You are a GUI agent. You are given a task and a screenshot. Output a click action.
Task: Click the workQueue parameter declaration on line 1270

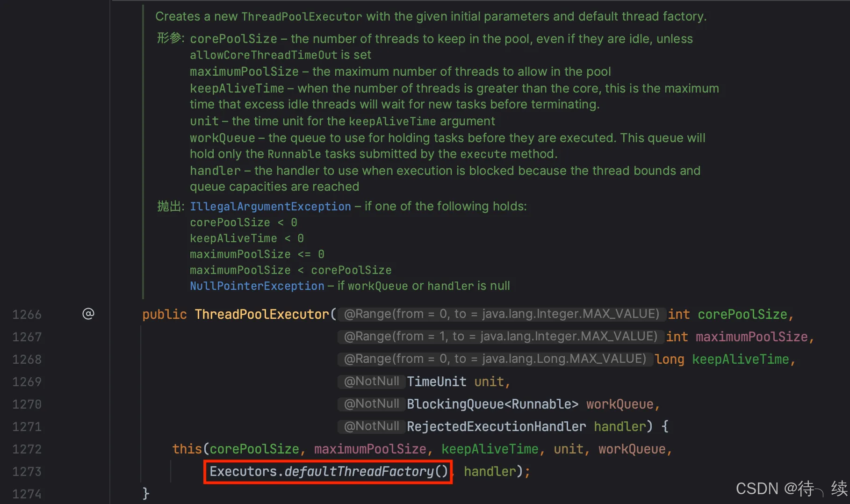620,404
